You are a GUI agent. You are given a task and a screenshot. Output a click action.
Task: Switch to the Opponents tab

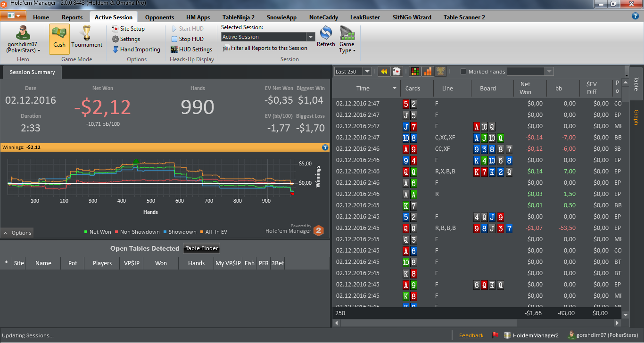pos(160,17)
